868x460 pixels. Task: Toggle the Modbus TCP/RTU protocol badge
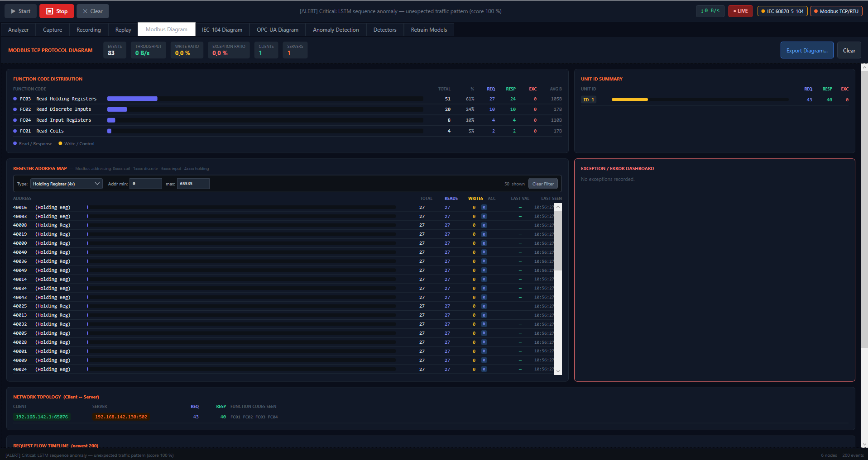(x=836, y=11)
